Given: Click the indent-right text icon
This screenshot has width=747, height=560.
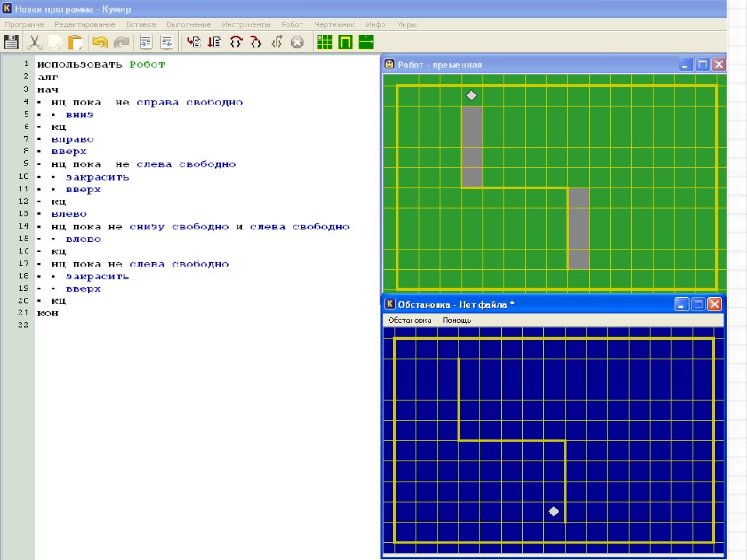Looking at the screenshot, I should pos(146,42).
